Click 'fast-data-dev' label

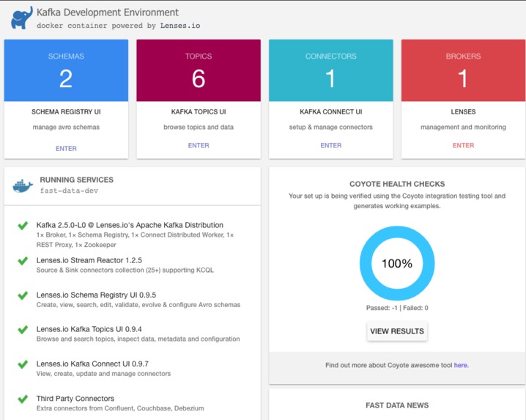[69, 191]
